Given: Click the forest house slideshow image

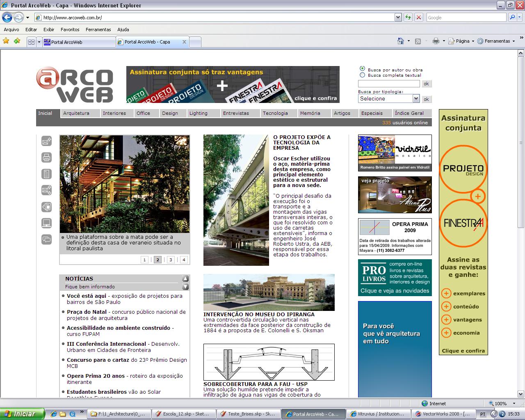Looking at the screenshot, I should click(x=125, y=184).
